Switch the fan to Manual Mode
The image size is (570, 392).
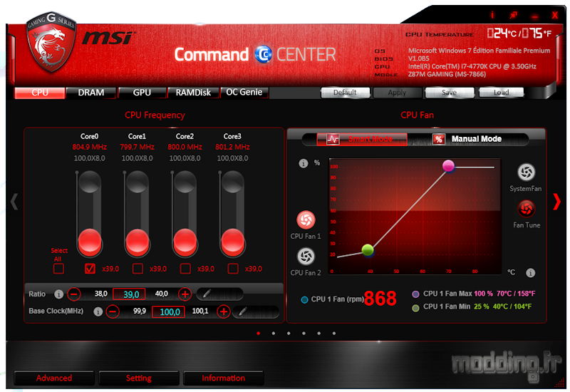468,139
